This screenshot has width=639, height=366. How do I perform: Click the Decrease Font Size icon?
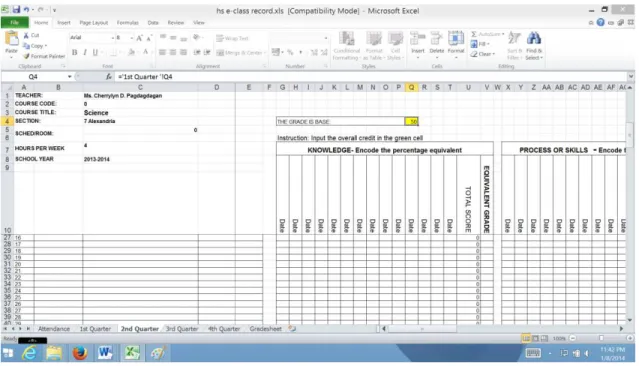(x=149, y=38)
